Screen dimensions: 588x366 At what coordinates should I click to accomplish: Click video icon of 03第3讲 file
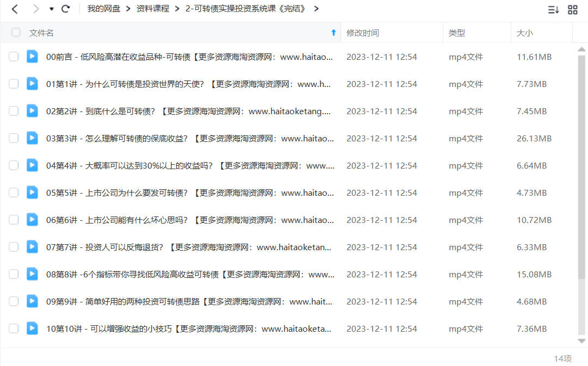[x=32, y=138]
